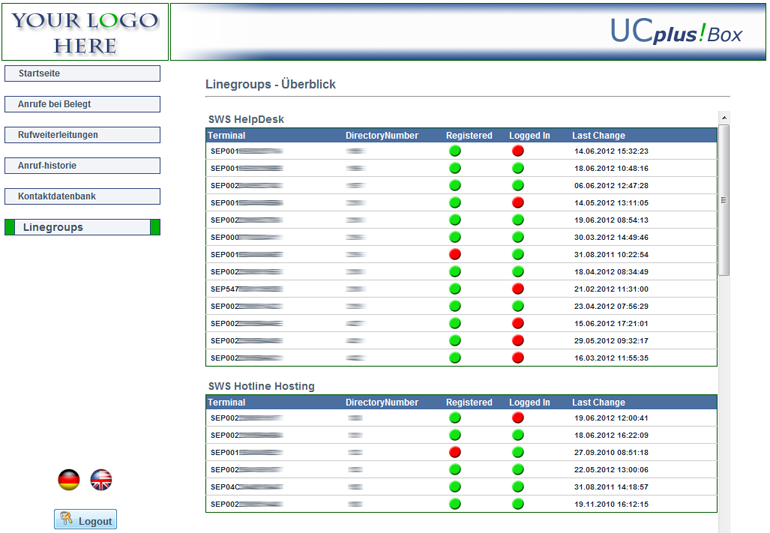Click SEP547 terminal entry
This screenshot has width=770, height=533.
click(247, 289)
